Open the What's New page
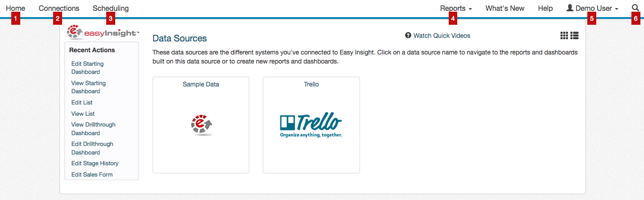Viewport: 644px width, 200px height. point(505,8)
